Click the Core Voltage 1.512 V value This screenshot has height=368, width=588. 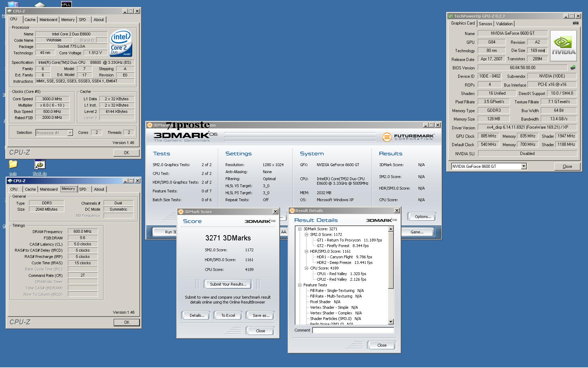tap(95, 53)
